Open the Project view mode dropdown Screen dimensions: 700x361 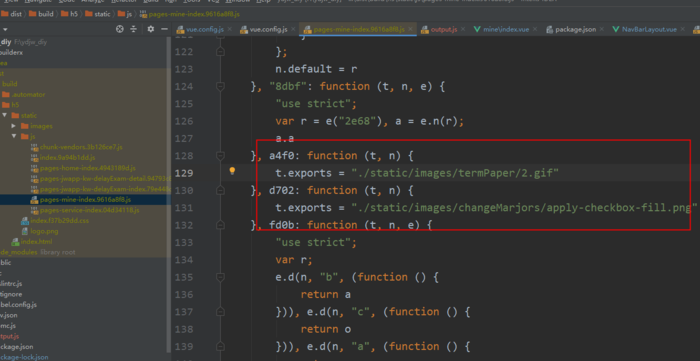tap(5, 29)
